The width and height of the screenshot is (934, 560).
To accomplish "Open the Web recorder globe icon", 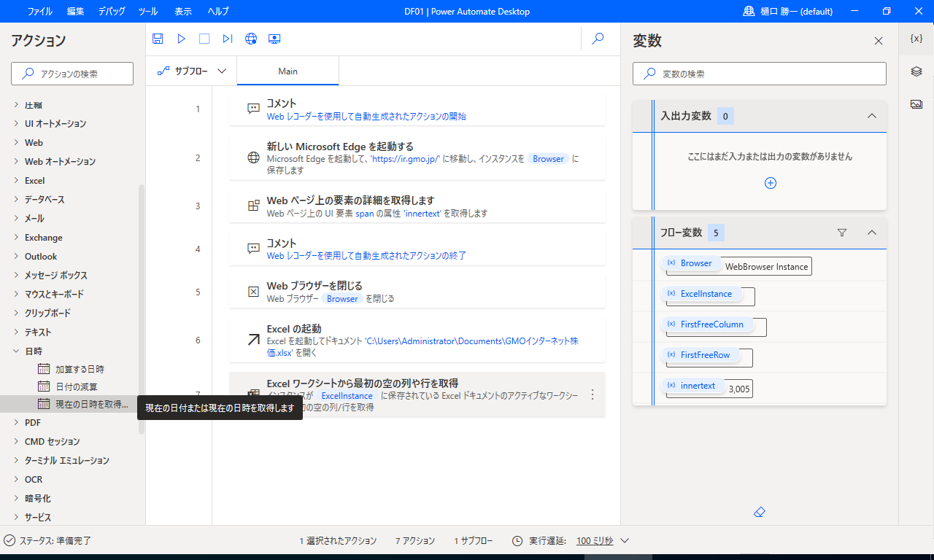I will [x=251, y=39].
